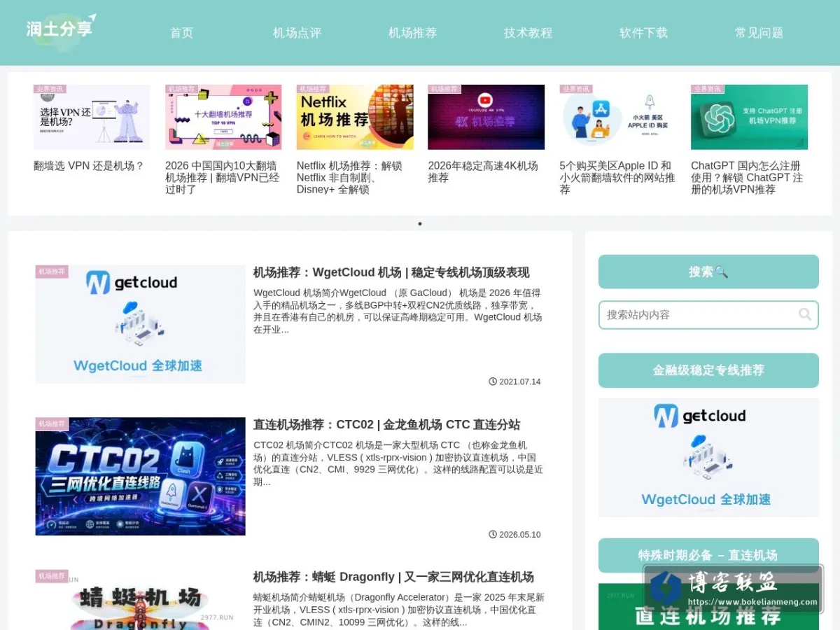Open the 软件下载 menu item
This screenshot has width=840, height=630.
pos(643,33)
